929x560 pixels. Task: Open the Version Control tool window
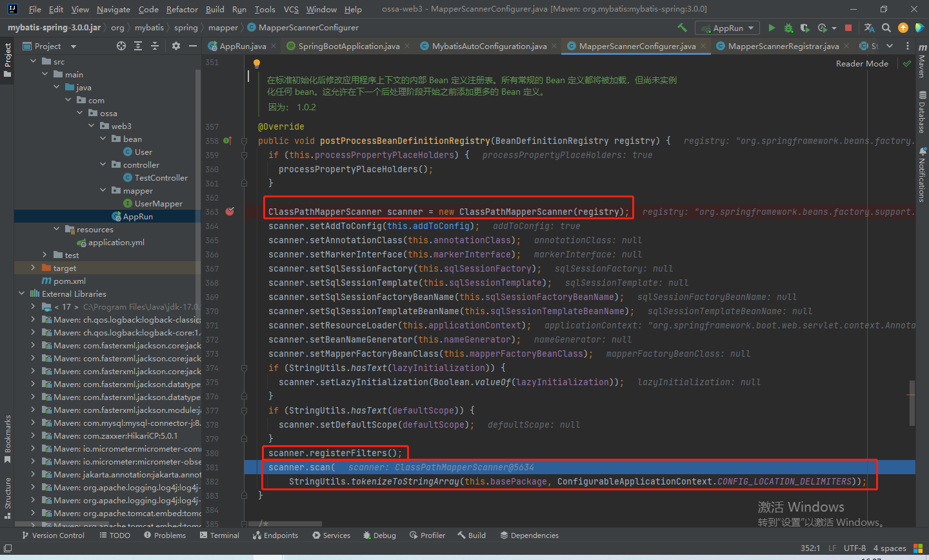(x=53, y=535)
